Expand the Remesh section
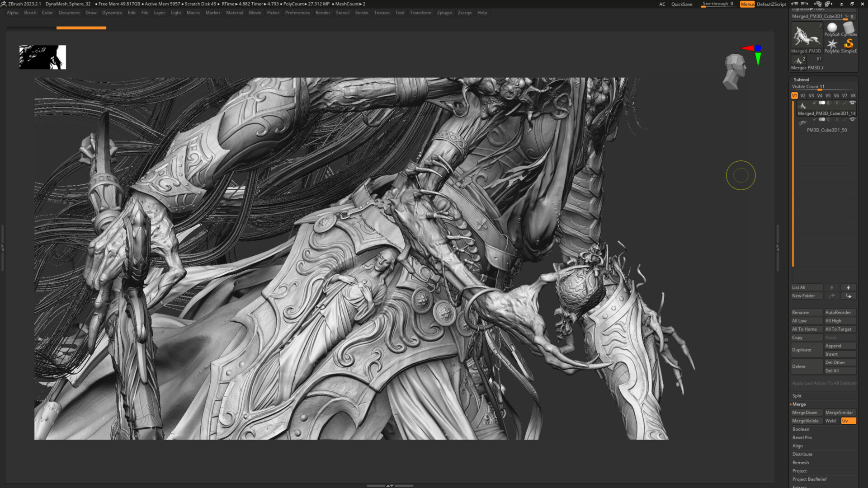Screen dimensions: 868x488 pyautogui.click(x=801, y=462)
